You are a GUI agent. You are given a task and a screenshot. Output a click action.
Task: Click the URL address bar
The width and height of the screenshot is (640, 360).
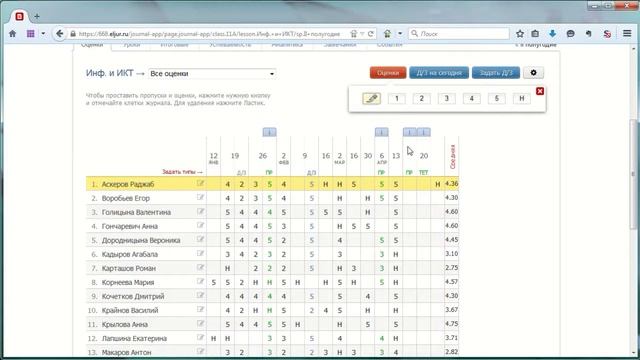pos(209,34)
